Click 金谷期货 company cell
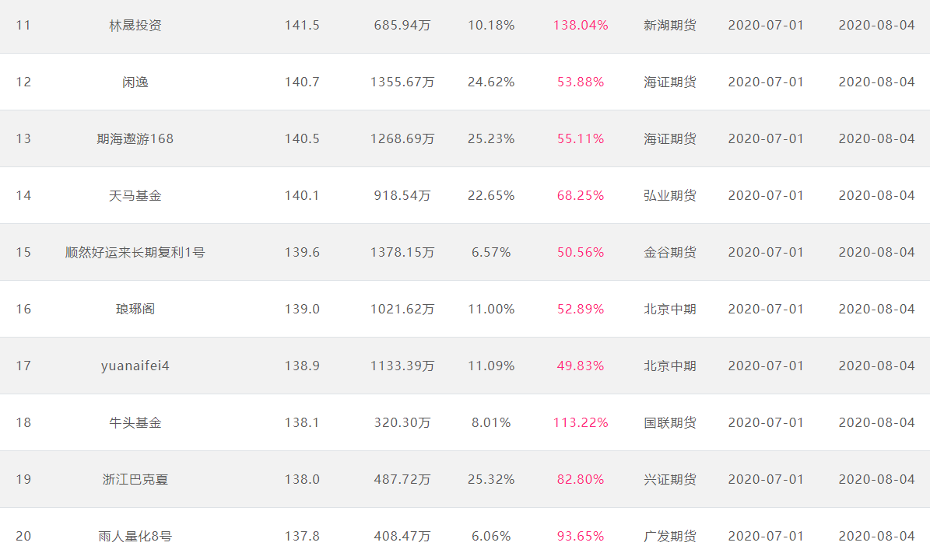 670,252
